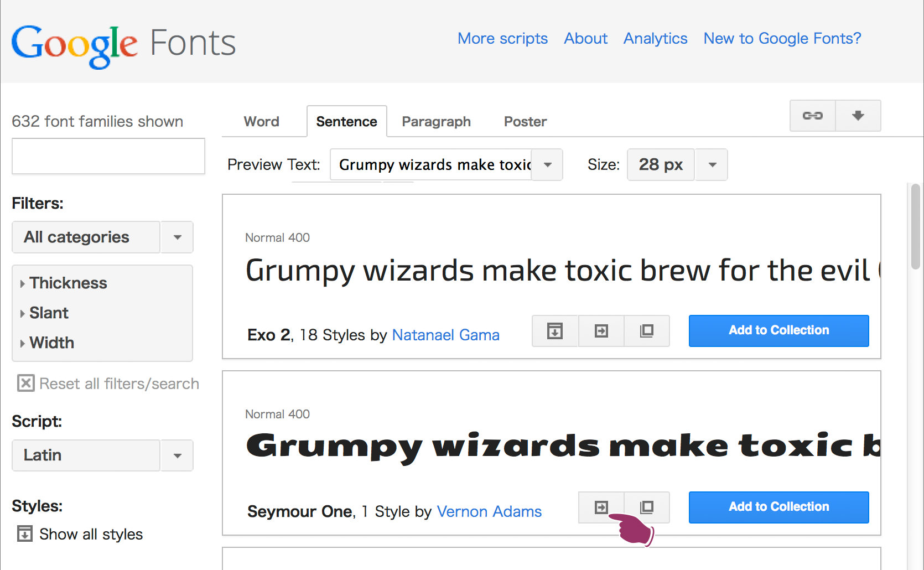Switch to the Word tab

click(261, 122)
